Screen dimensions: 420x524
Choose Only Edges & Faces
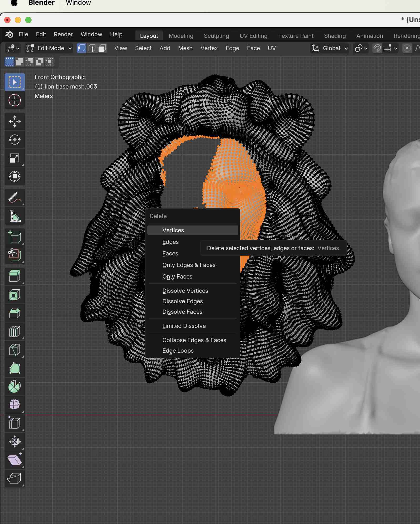coord(193,265)
